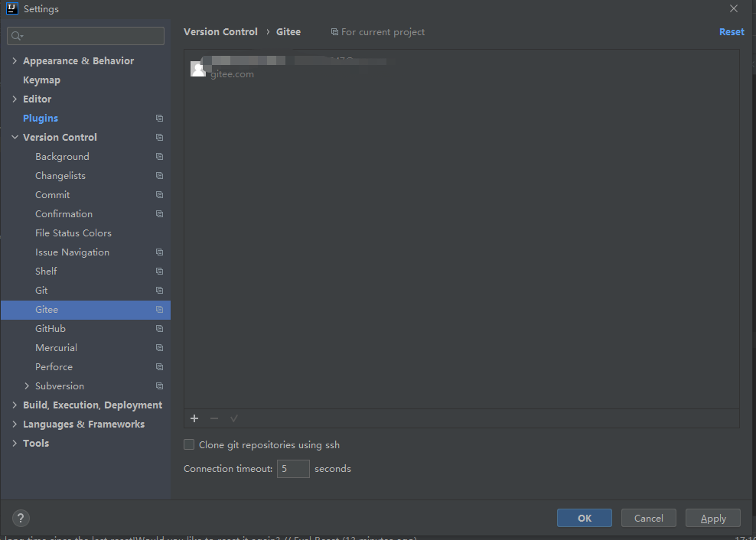Expand Build, Execution, Deployment section
756x540 pixels.
pyautogui.click(x=15, y=405)
